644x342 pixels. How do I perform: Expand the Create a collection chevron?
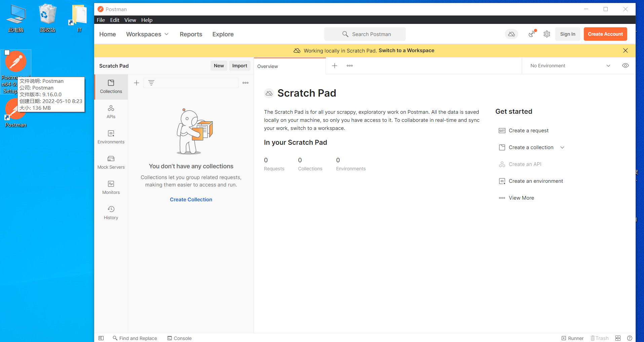562,147
